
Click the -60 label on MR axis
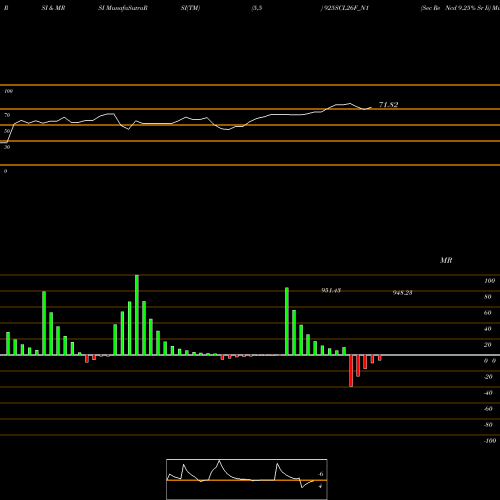click(488, 409)
